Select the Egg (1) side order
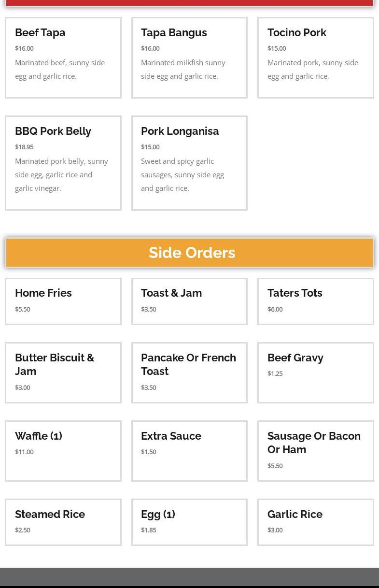This screenshot has width=379, height=588. (158, 515)
